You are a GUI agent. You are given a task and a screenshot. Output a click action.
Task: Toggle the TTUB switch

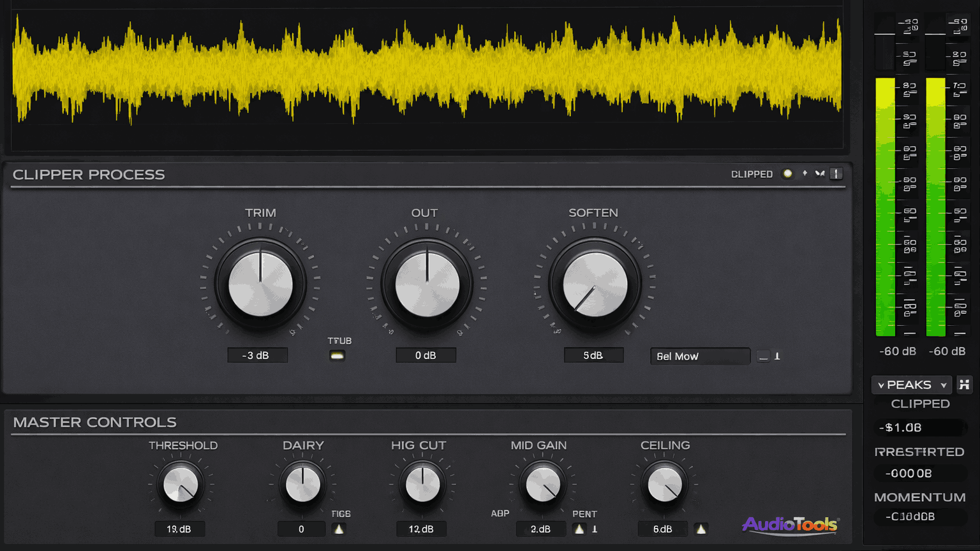(x=337, y=356)
